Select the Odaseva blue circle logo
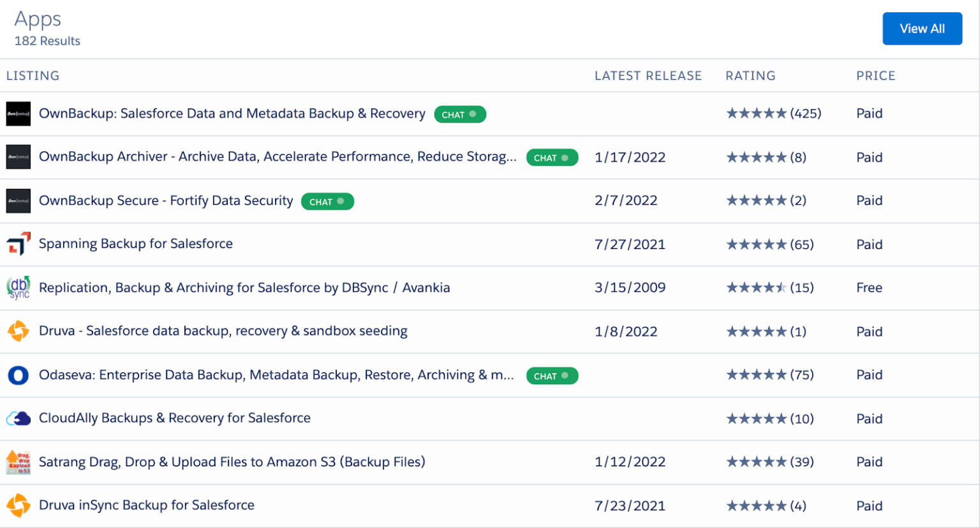 [18, 375]
